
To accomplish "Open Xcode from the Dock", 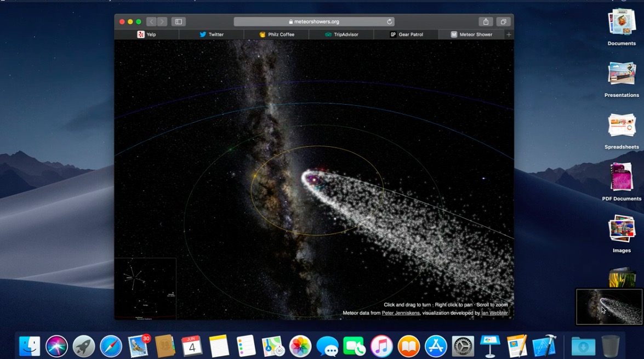I will (x=544, y=346).
